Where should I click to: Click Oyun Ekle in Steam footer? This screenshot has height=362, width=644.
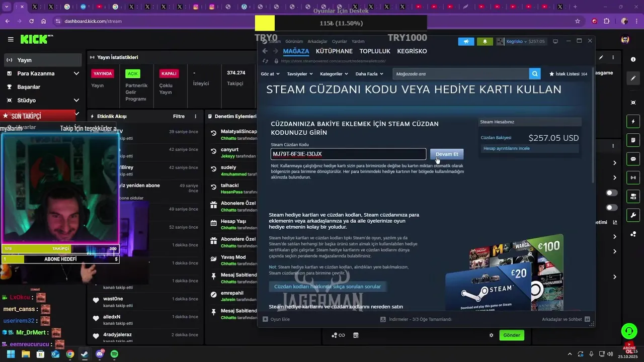pos(276,319)
